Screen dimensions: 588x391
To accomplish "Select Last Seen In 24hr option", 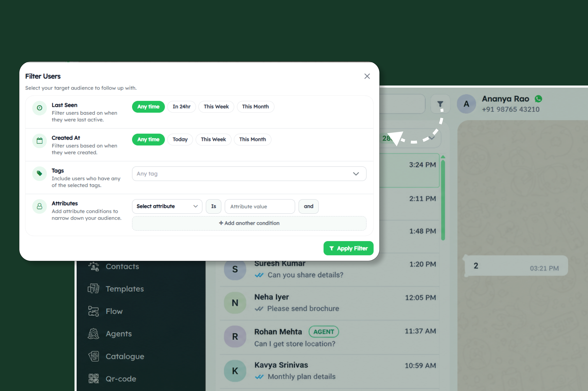I will (x=181, y=107).
